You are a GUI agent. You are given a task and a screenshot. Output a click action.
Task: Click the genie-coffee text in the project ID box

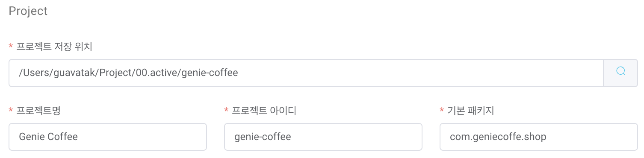pyautogui.click(x=263, y=137)
